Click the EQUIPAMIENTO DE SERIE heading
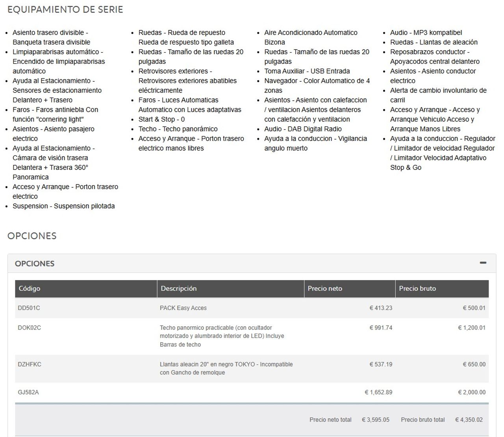Screen dimensions: 504x437 65,9
